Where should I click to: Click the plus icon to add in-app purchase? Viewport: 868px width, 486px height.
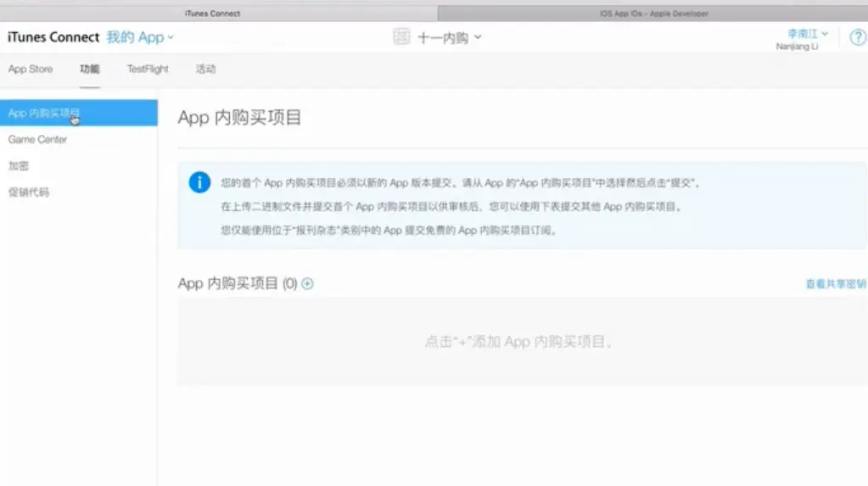click(307, 283)
